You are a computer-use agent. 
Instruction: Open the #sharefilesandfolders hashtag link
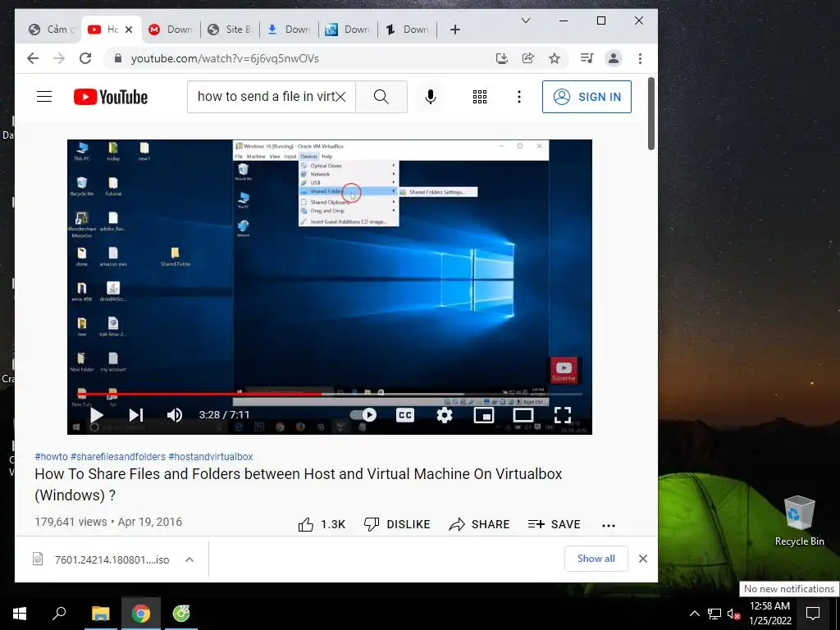point(118,456)
